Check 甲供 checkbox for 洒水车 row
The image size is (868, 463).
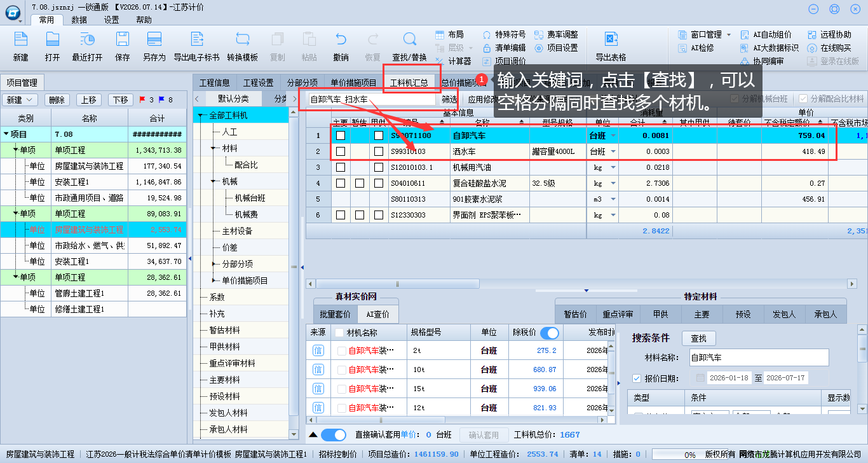coord(379,151)
